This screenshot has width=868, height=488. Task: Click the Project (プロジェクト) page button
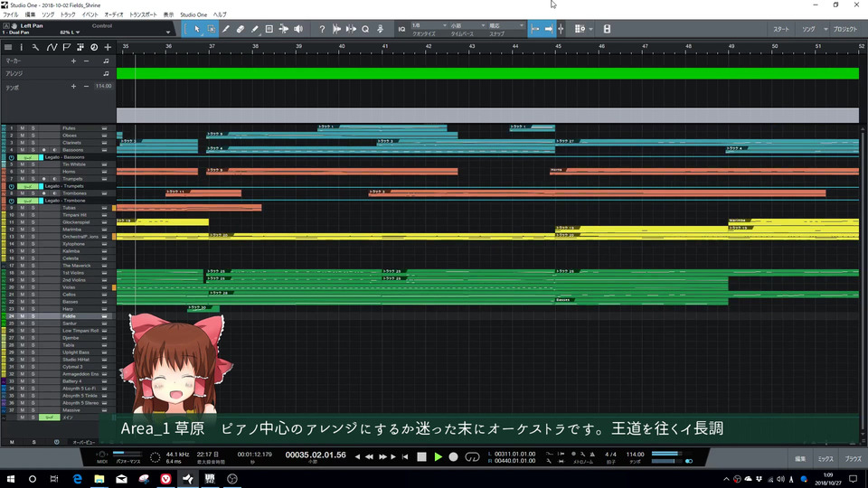845,29
